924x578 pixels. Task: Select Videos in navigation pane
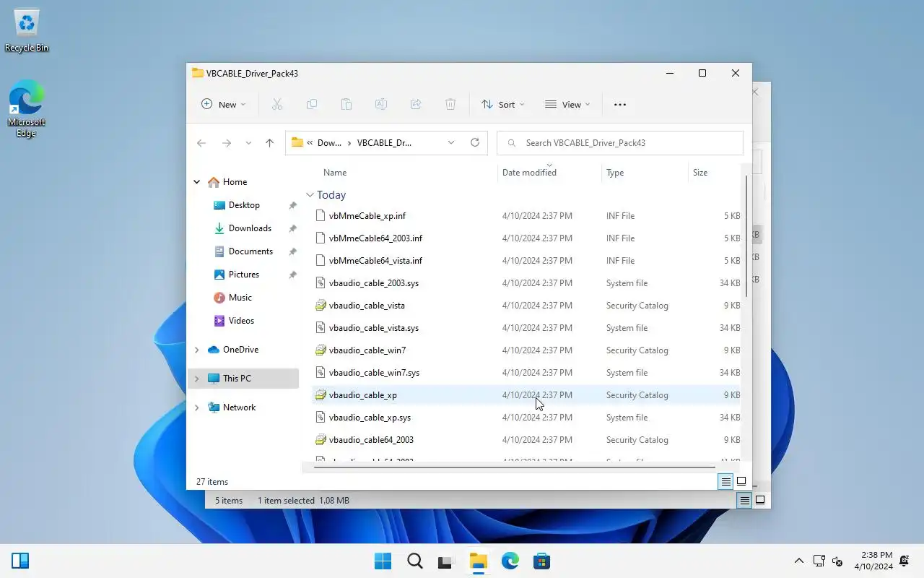tap(241, 321)
